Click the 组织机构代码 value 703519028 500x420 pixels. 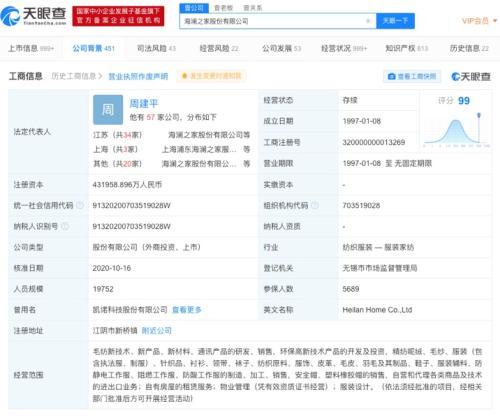pyautogui.click(x=361, y=205)
